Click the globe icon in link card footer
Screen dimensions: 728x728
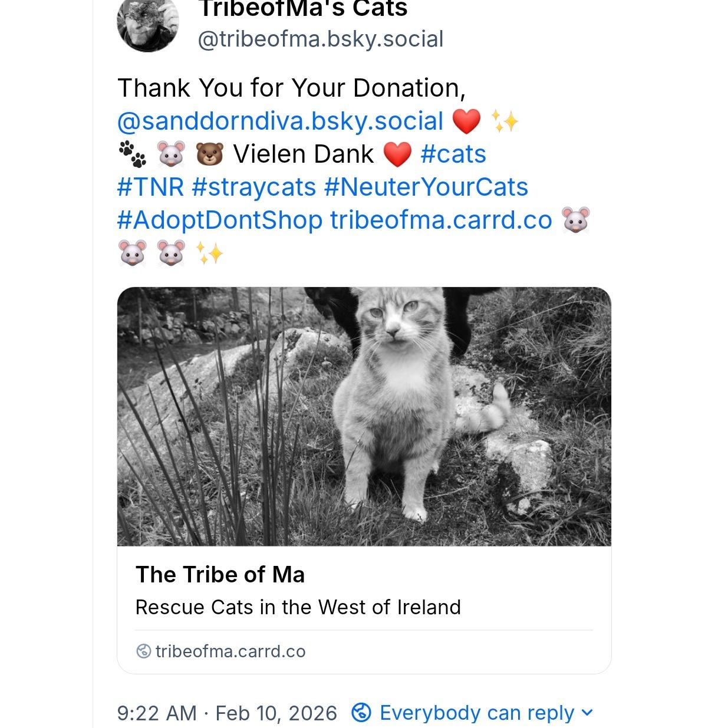(x=143, y=651)
